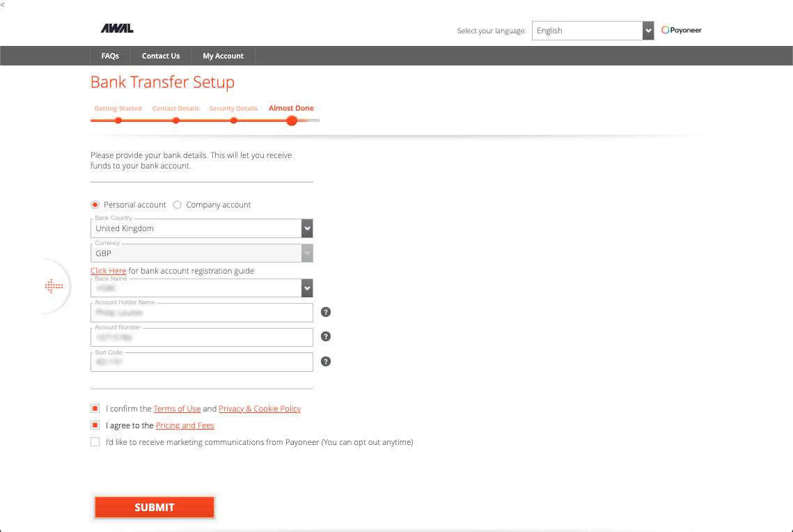Click the orange dotted arrow side widget

point(54,286)
